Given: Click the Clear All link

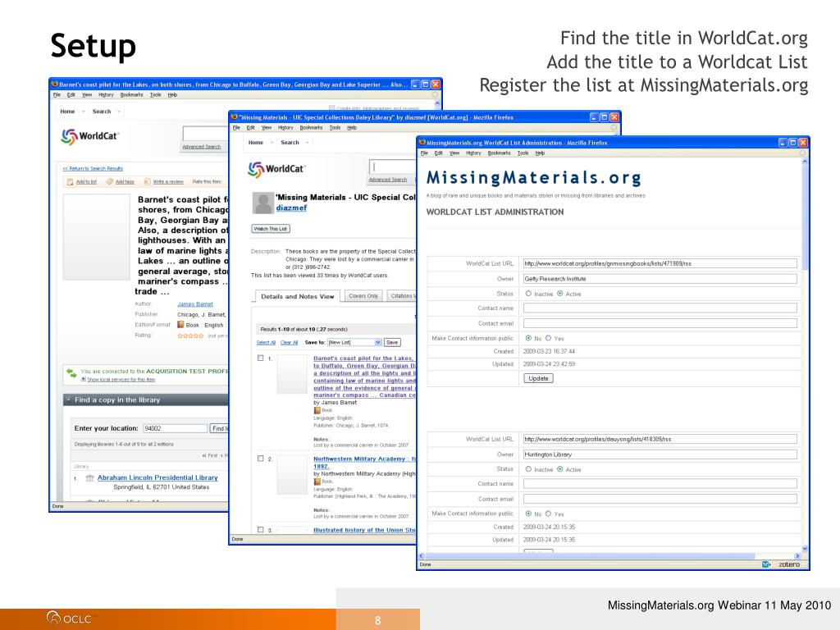Looking at the screenshot, I should pyautogui.click(x=289, y=343).
